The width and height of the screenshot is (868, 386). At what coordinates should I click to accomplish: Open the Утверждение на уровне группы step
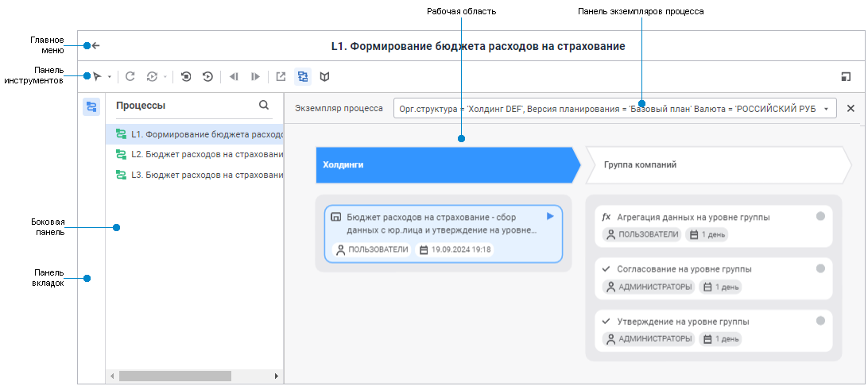[x=714, y=330]
